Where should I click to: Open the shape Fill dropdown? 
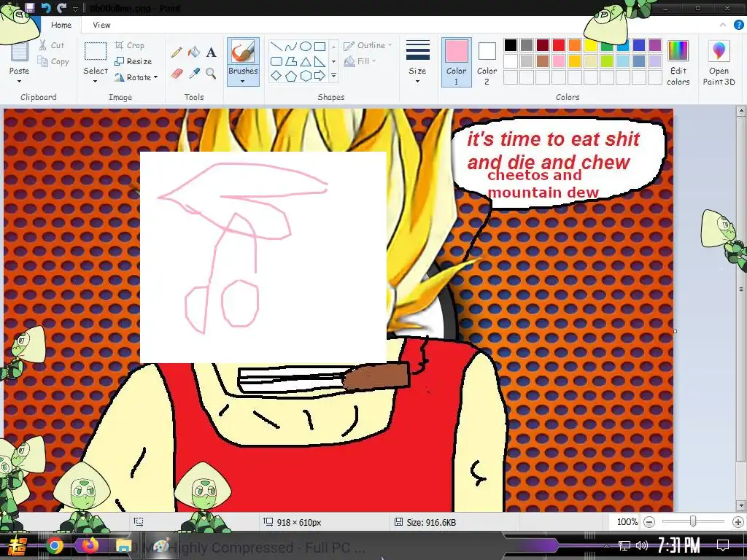point(360,61)
